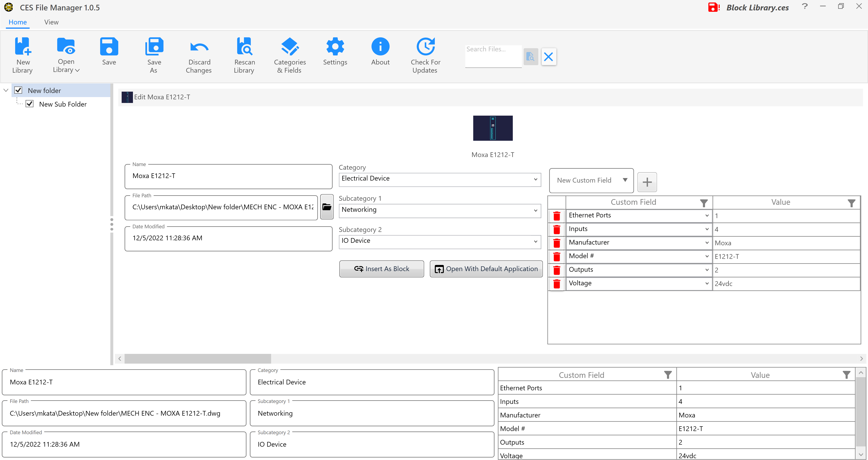Click Open With Default Application button
Image resolution: width=868 pixels, height=460 pixels.
coord(486,269)
